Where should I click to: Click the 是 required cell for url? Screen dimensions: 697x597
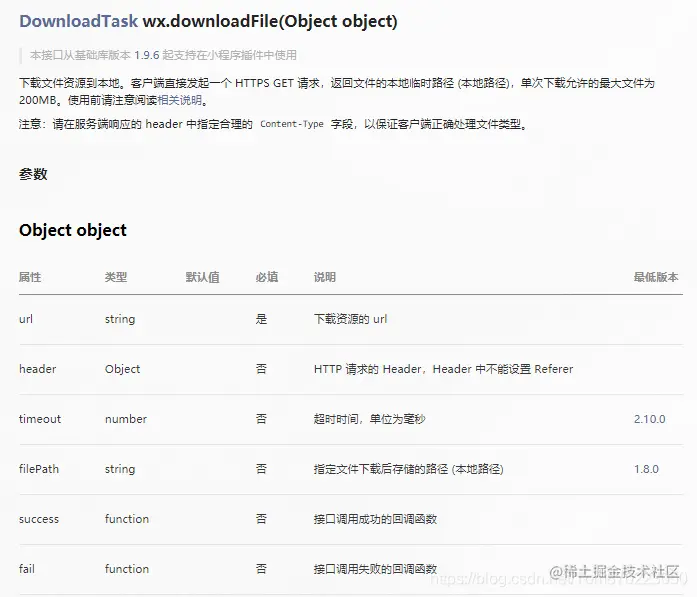(x=261, y=319)
